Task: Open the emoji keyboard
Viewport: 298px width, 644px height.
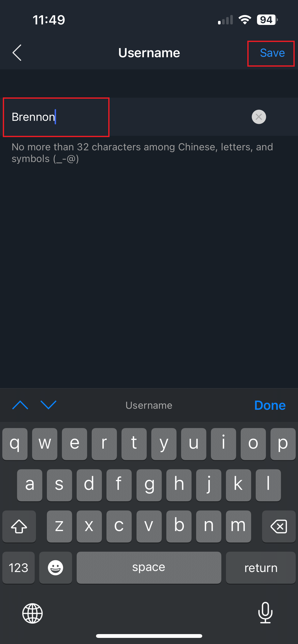Action: coord(56,567)
